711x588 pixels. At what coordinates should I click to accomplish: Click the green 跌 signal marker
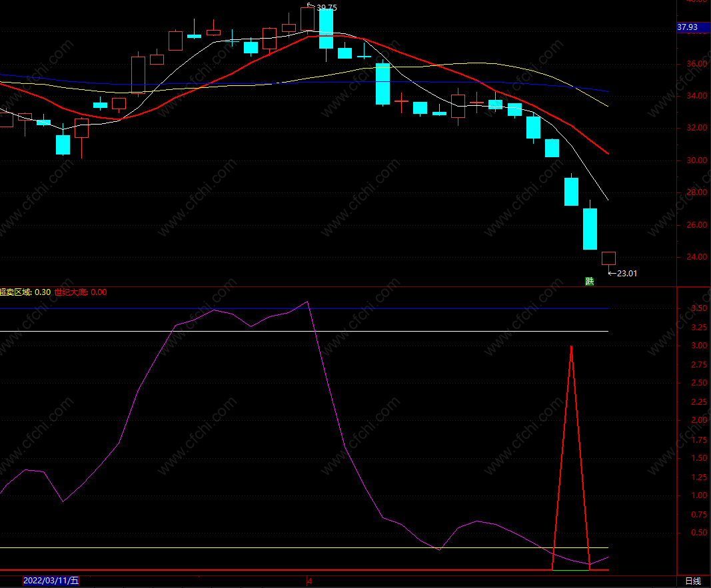(590, 281)
